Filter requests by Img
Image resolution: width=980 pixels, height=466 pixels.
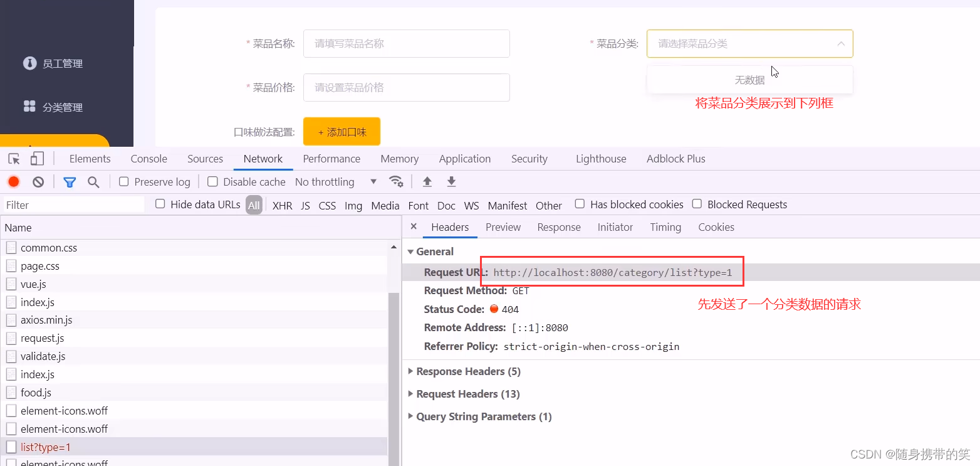pyautogui.click(x=353, y=206)
